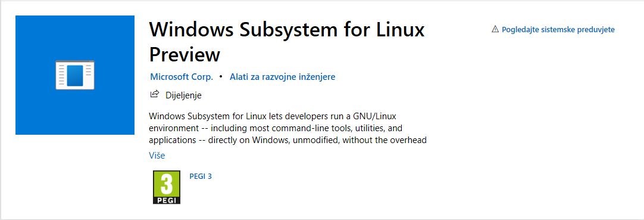
Task: Click the word Preview in title
Action: (x=185, y=54)
